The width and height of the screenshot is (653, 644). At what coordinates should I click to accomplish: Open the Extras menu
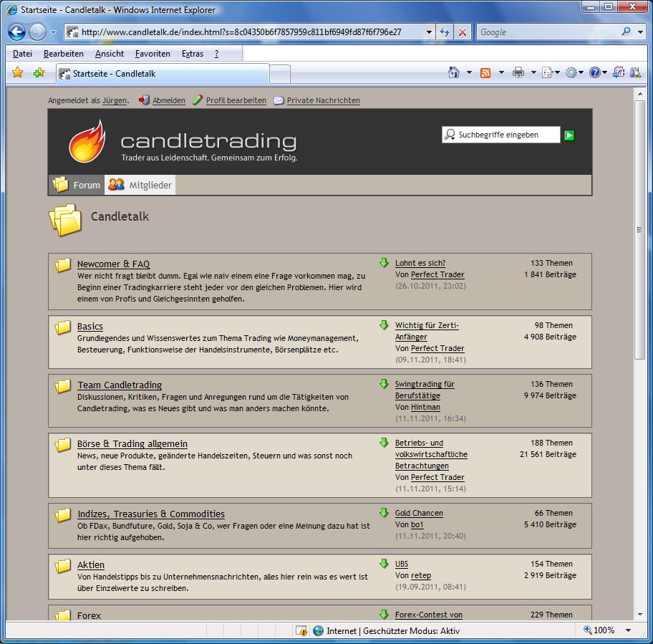coord(193,54)
